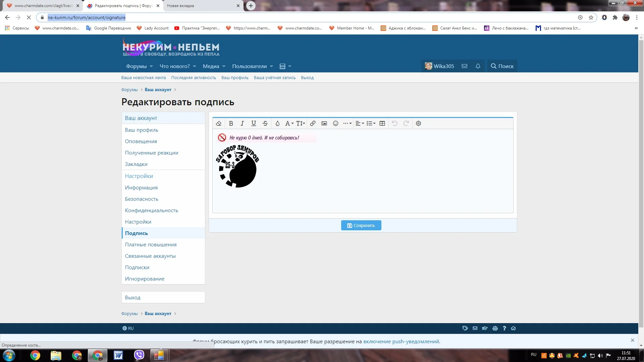Expand the list options dropdown
The image size is (644, 362).
tap(371, 123)
